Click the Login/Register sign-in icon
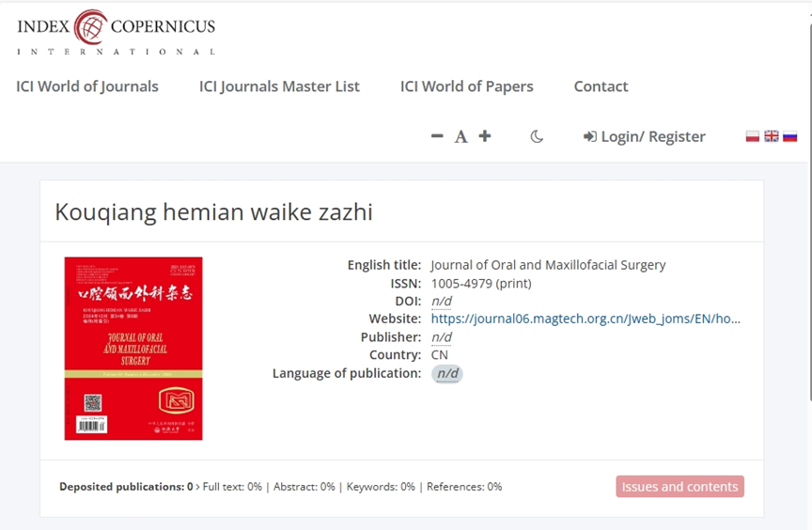This screenshot has width=812, height=530. 590,136
